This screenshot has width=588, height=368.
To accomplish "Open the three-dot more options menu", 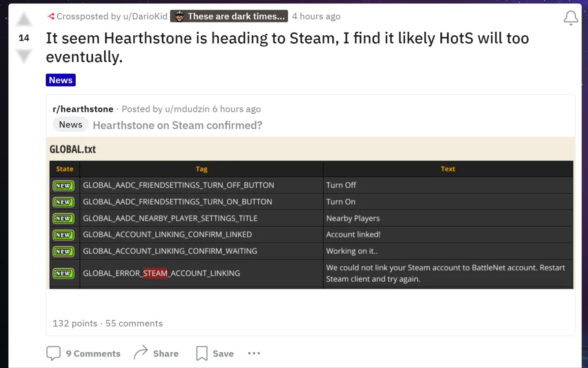I will [x=254, y=353].
